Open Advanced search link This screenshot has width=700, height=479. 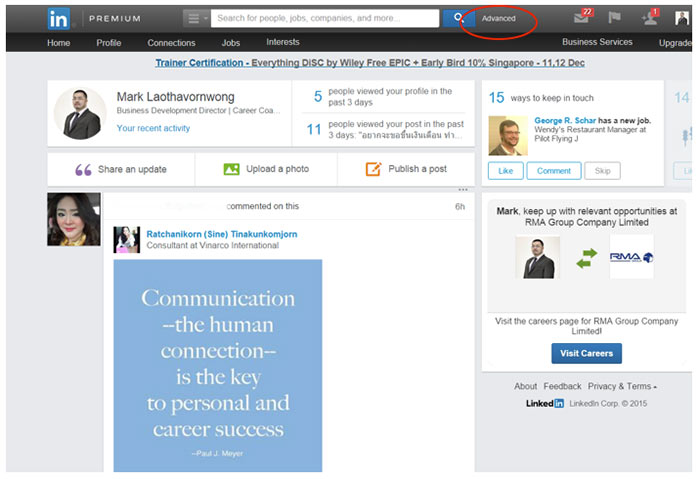498,18
